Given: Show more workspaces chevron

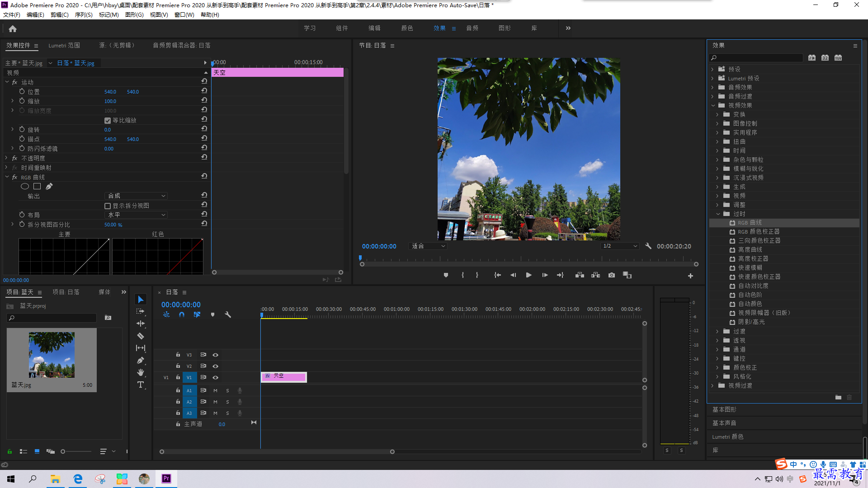Looking at the screenshot, I should tap(568, 28).
